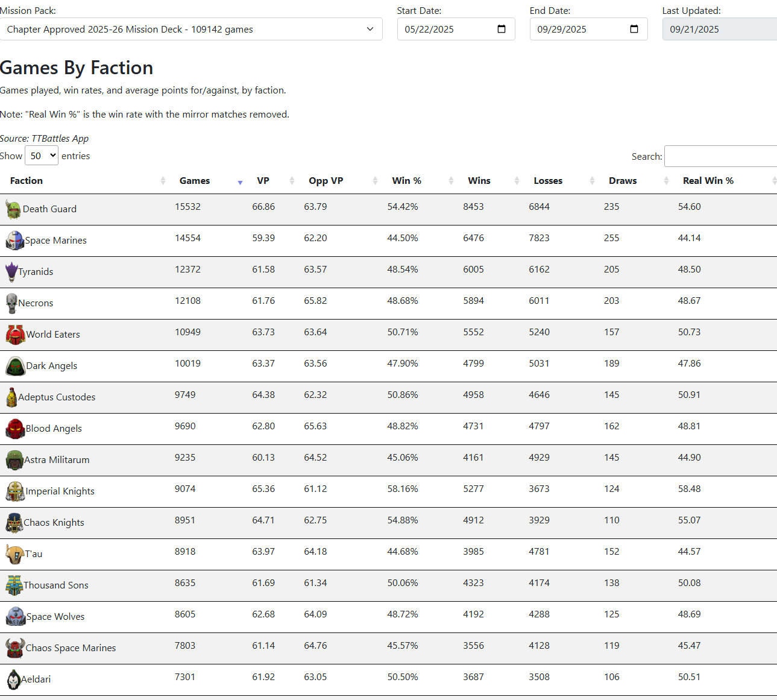
Task: Click the Thousand Sons faction icon
Action: 14,585
